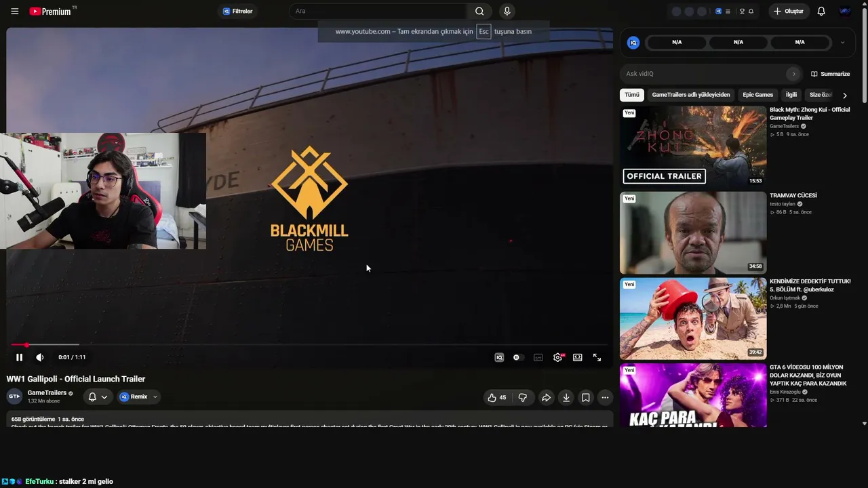Open GTA 6 VİDEOSU video thumbnail
The image size is (868, 488).
point(693,395)
